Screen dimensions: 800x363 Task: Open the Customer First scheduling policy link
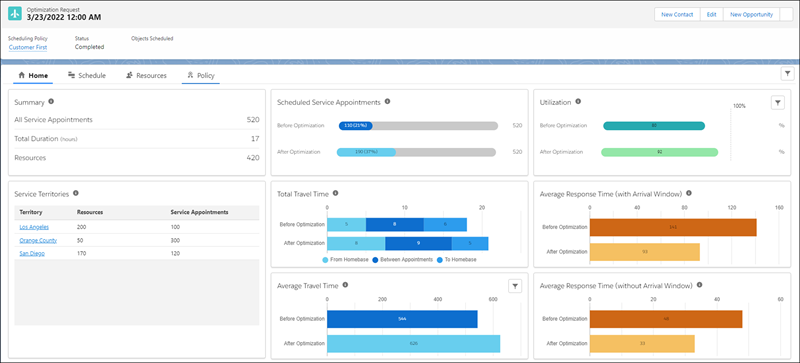28,47
